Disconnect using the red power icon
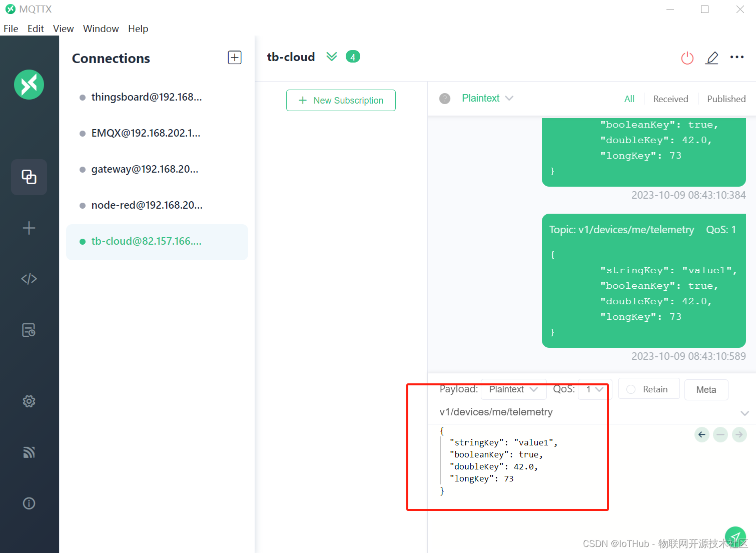The height and width of the screenshot is (553, 756). click(687, 58)
